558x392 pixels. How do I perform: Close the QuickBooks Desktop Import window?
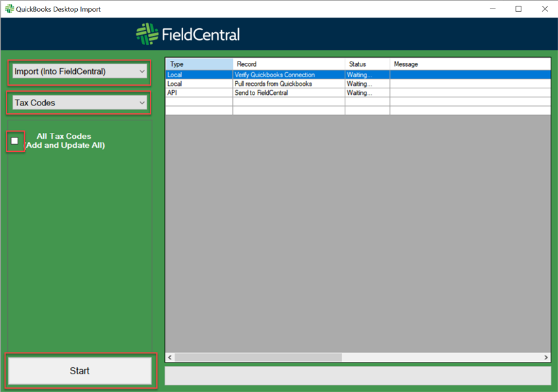pos(545,9)
